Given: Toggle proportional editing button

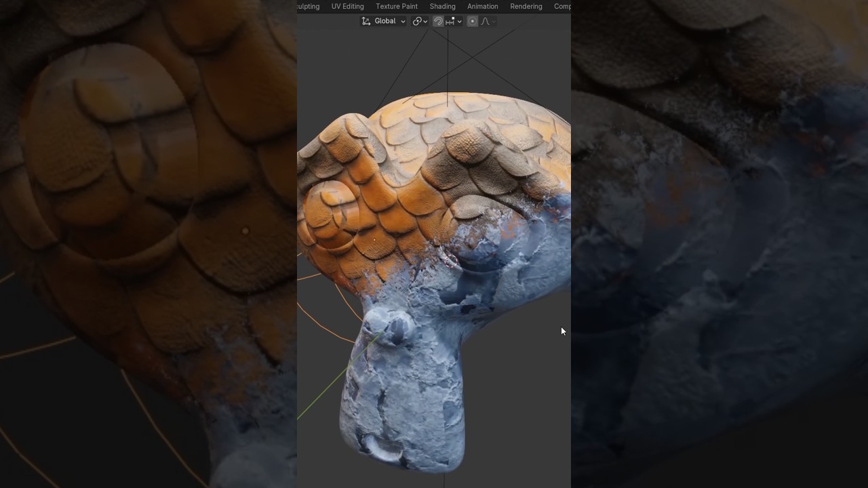Looking at the screenshot, I should tap(473, 21).
